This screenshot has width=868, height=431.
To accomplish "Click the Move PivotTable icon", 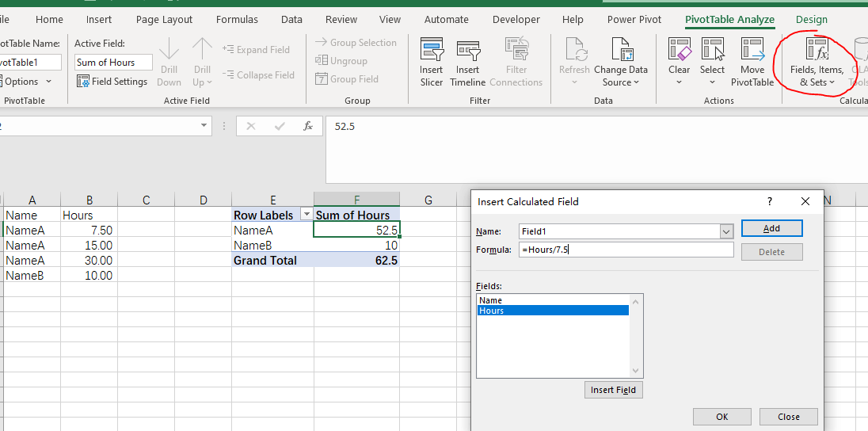I will pos(752,49).
